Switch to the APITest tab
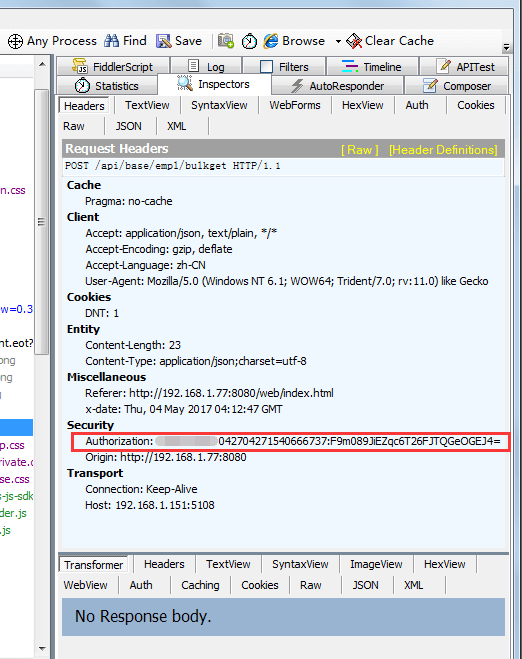The image size is (522, 659). [x=464, y=66]
